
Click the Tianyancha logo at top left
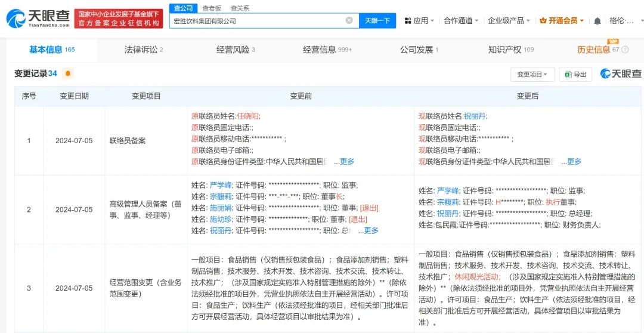(38, 18)
